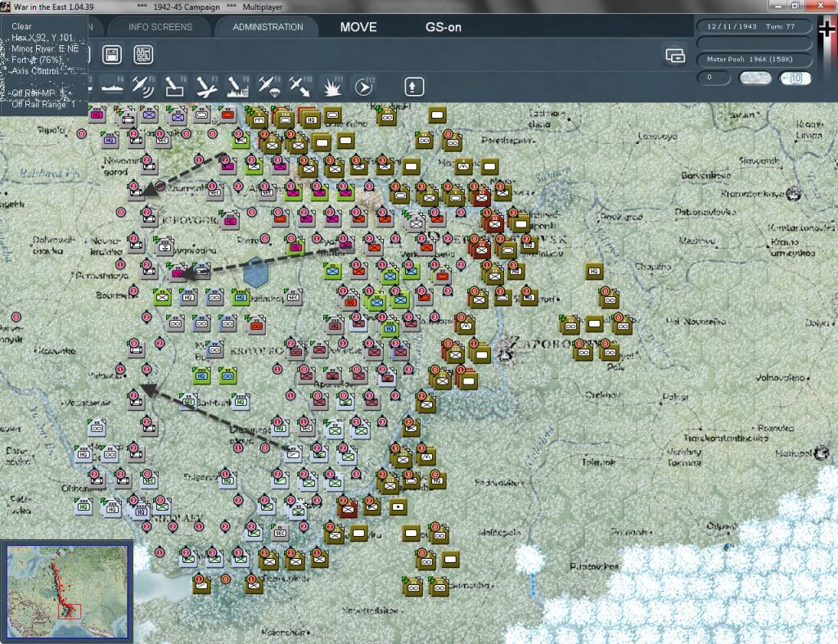Click the application icon in the title bar
The width and height of the screenshot is (838, 644).
point(6,7)
